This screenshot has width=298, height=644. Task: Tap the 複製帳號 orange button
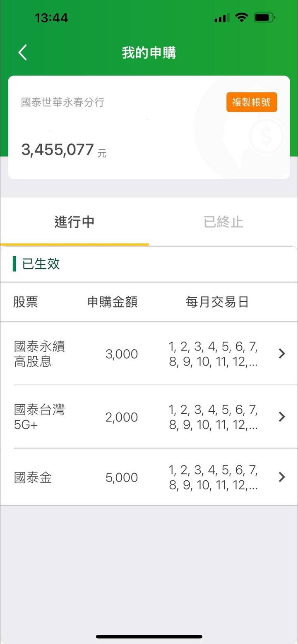pyautogui.click(x=252, y=102)
